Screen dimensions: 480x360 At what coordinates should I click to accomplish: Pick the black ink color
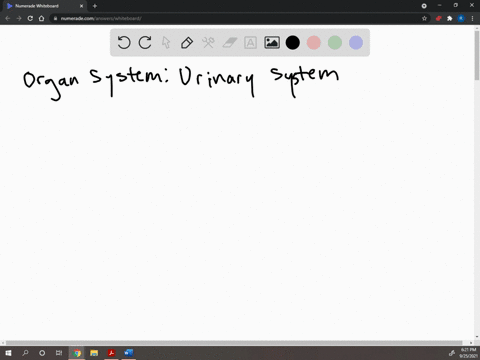tap(293, 43)
